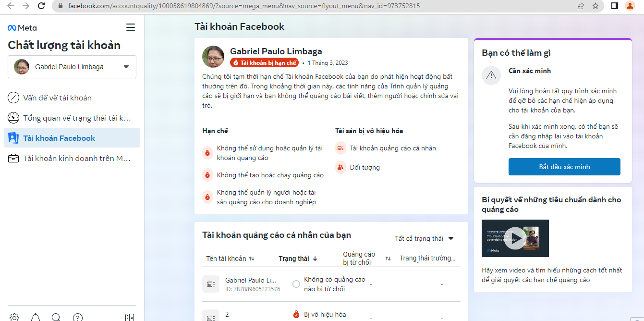
Task: Select Tài khoản Facebook in sidebar
Action: pos(72,138)
